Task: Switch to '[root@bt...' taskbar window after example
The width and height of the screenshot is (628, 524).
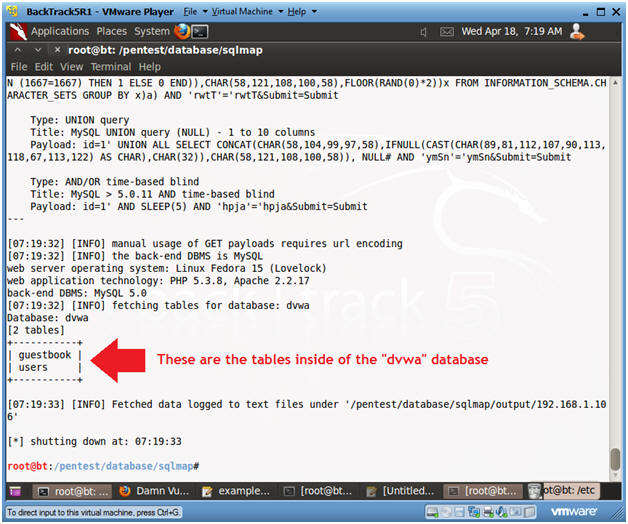Action: [318, 491]
